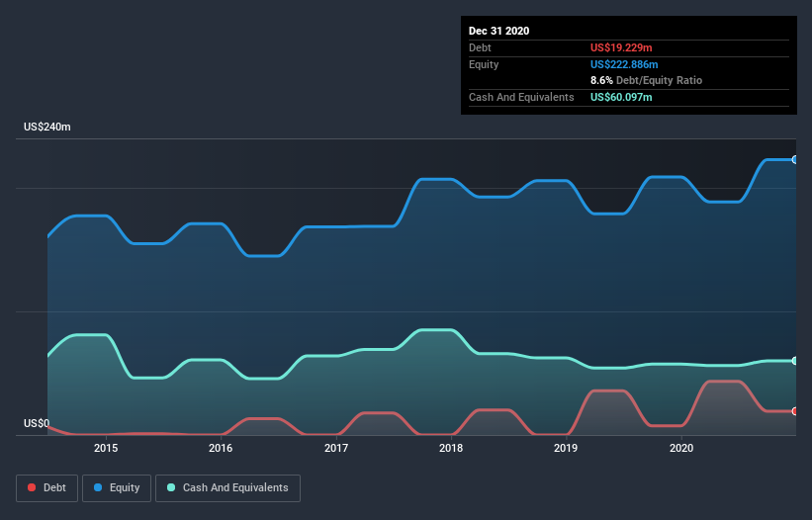Click the 8.6% Debt/Equity Ratio text
812x520 pixels.
646,80
